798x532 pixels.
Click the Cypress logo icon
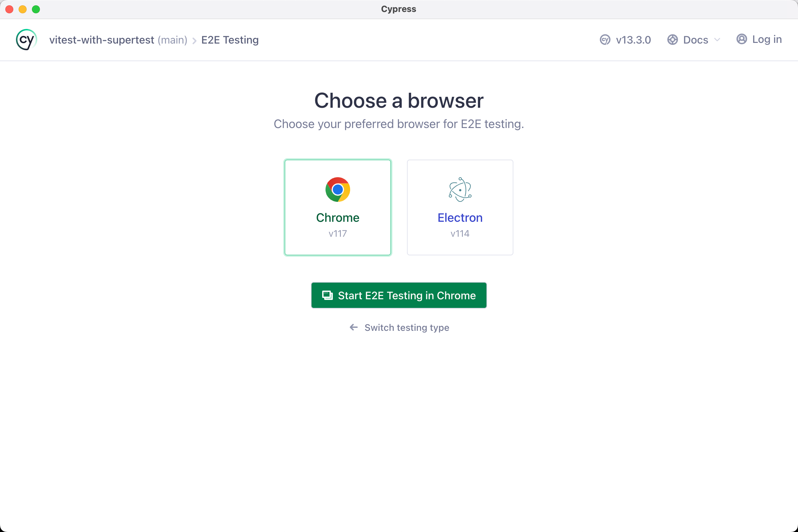[x=26, y=40]
